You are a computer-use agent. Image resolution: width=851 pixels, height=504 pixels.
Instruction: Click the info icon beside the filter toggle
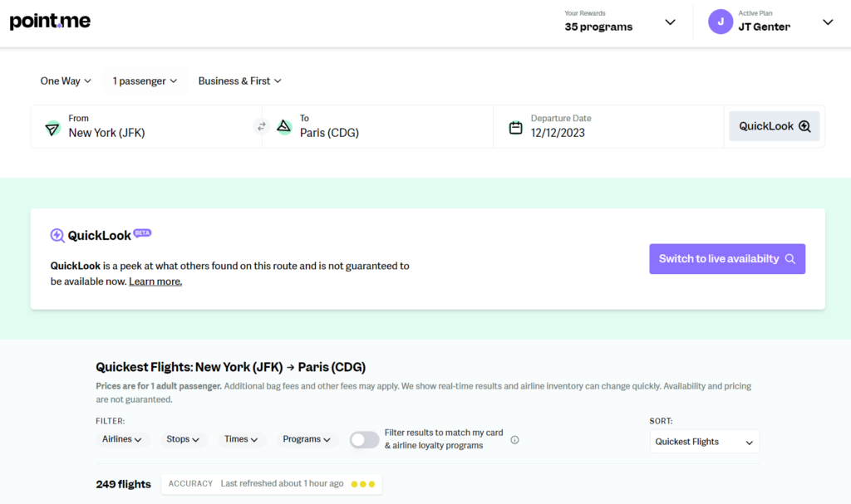514,440
